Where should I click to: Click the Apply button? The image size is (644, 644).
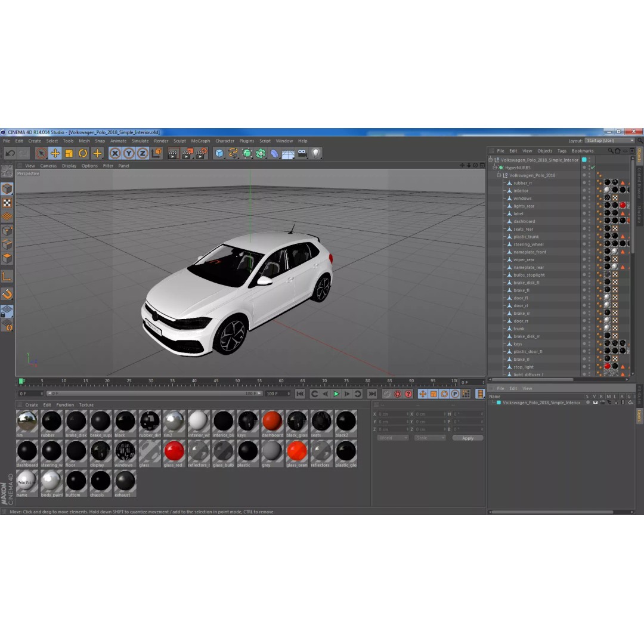pyautogui.click(x=467, y=438)
